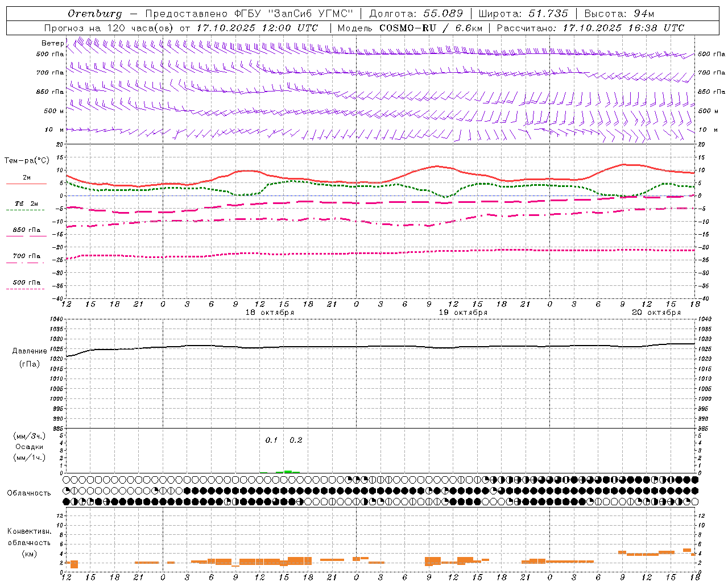Screen dimensions: 728x582
Task: Click the 'Конвективн.' convective cloud label
Action: click(x=30, y=531)
